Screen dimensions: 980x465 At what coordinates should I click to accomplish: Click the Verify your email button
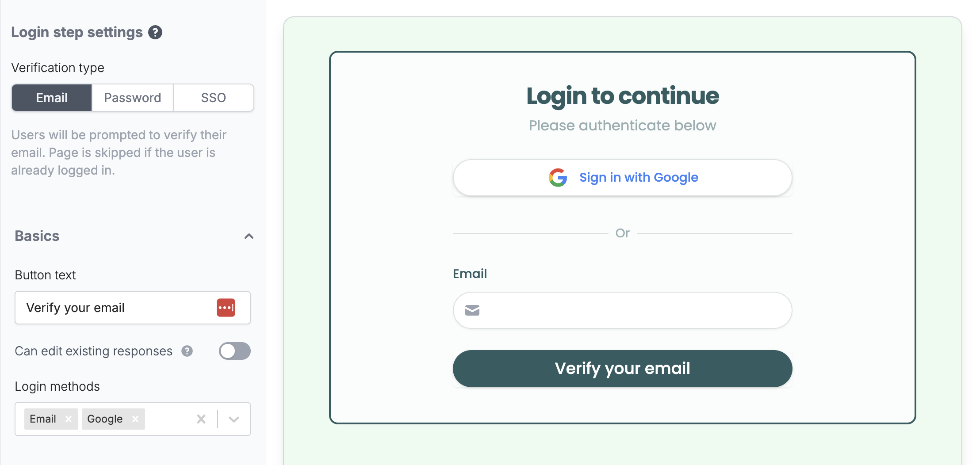[623, 369]
